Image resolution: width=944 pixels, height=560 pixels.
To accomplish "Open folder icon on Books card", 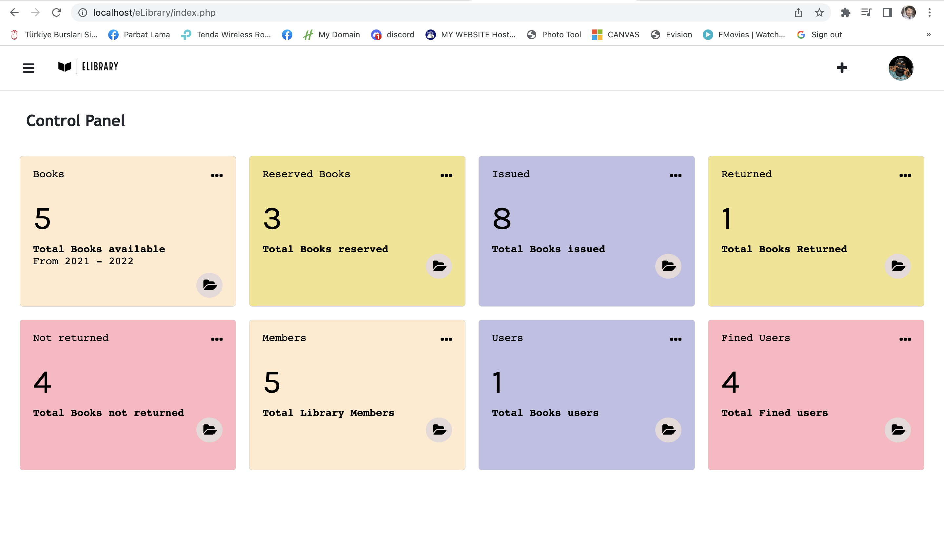I will click(x=209, y=285).
